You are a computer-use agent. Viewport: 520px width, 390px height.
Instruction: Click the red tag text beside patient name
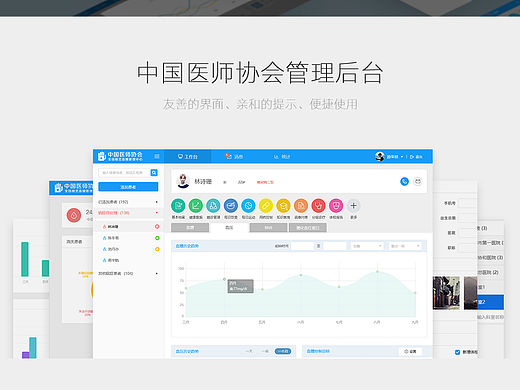click(x=265, y=182)
